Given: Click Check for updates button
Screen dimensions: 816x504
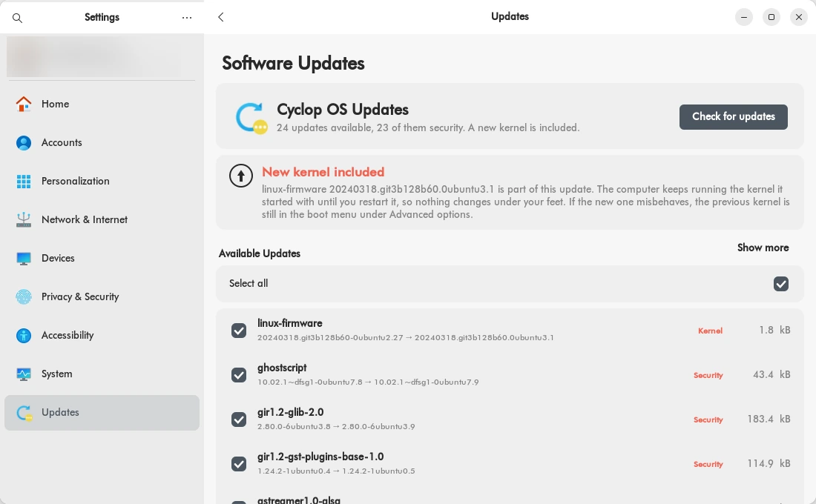Looking at the screenshot, I should click(733, 117).
